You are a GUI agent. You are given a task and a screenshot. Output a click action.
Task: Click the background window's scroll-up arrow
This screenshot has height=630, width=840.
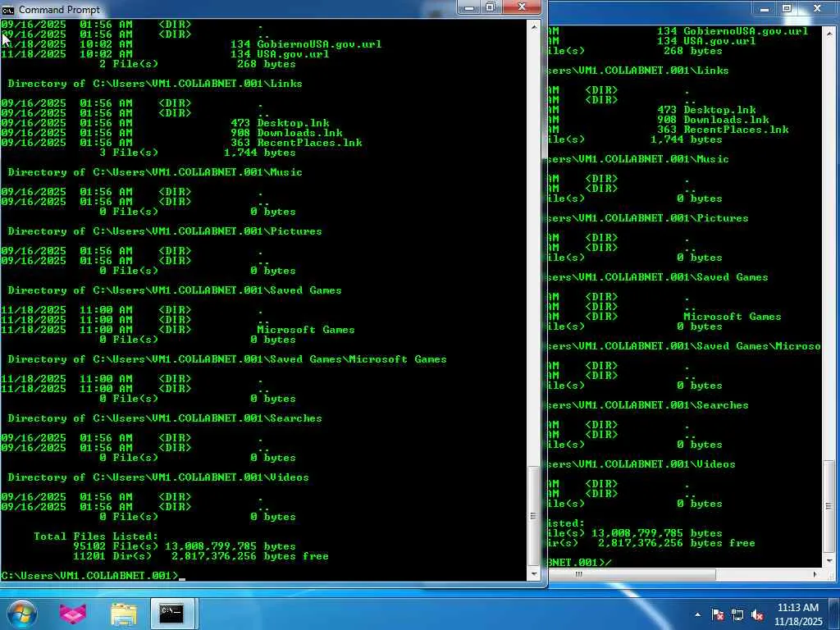coord(829,33)
